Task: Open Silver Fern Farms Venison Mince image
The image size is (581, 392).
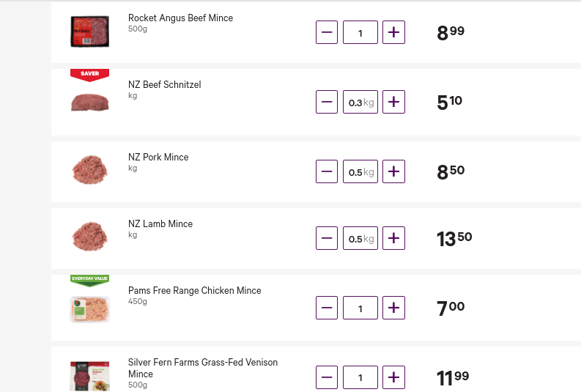Action: (x=89, y=376)
